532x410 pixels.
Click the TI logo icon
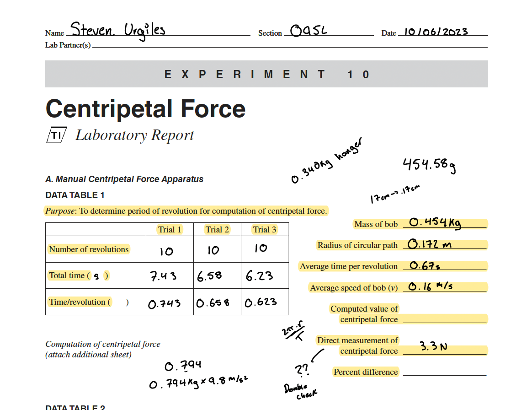point(56,135)
